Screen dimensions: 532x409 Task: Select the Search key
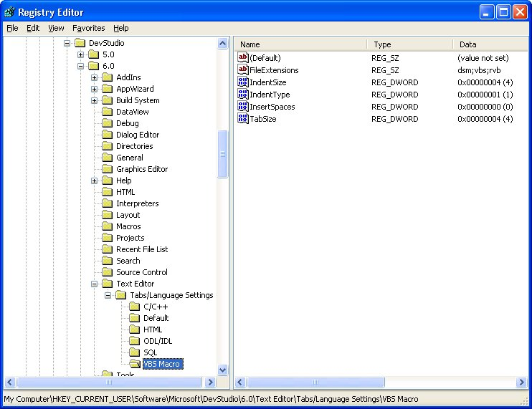pos(128,261)
